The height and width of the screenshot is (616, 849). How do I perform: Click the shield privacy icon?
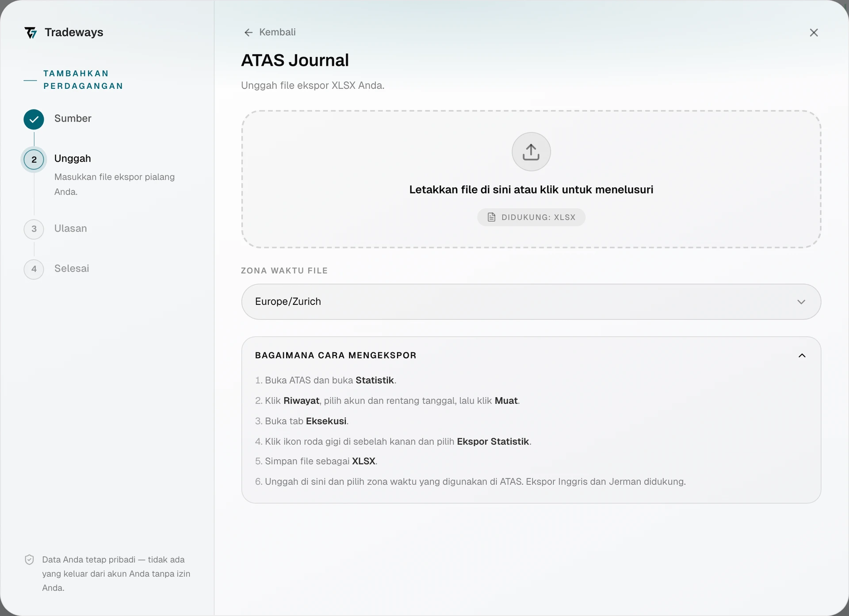point(29,560)
